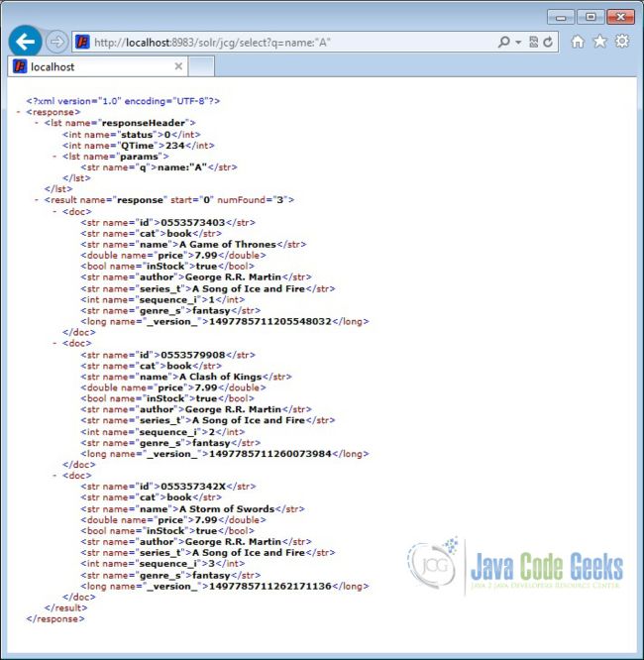This screenshot has width=644, height=660.
Task: Collapse the doc with id 055357342X
Action: (54, 476)
